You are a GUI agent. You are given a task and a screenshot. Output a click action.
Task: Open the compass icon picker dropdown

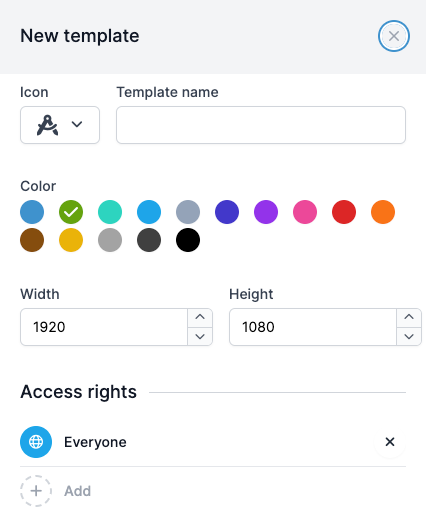(60, 125)
